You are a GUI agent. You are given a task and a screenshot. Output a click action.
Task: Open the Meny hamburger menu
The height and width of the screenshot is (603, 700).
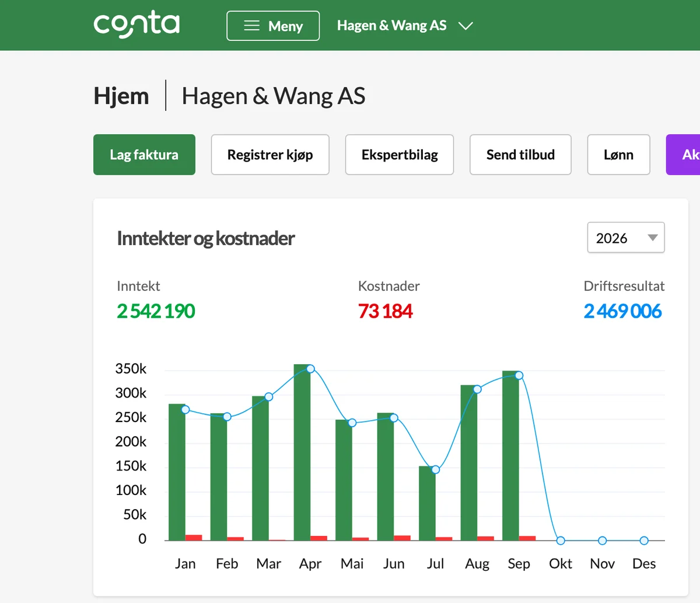(273, 26)
